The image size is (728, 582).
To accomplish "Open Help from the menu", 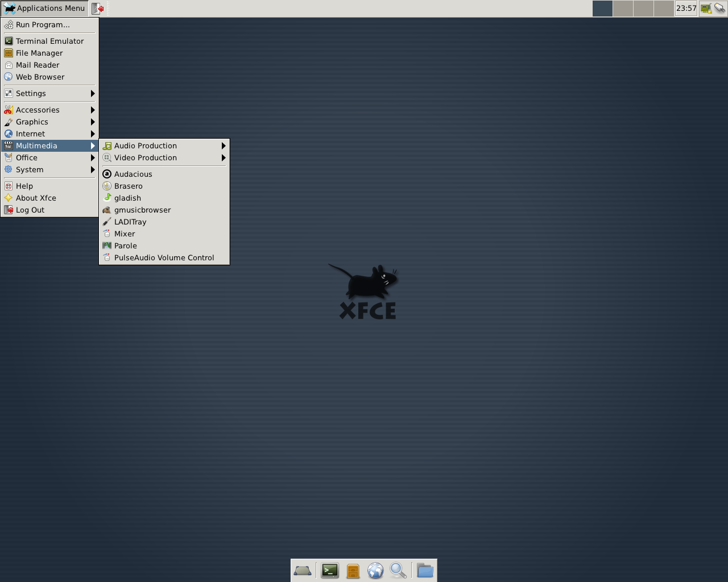I will pos(49,186).
